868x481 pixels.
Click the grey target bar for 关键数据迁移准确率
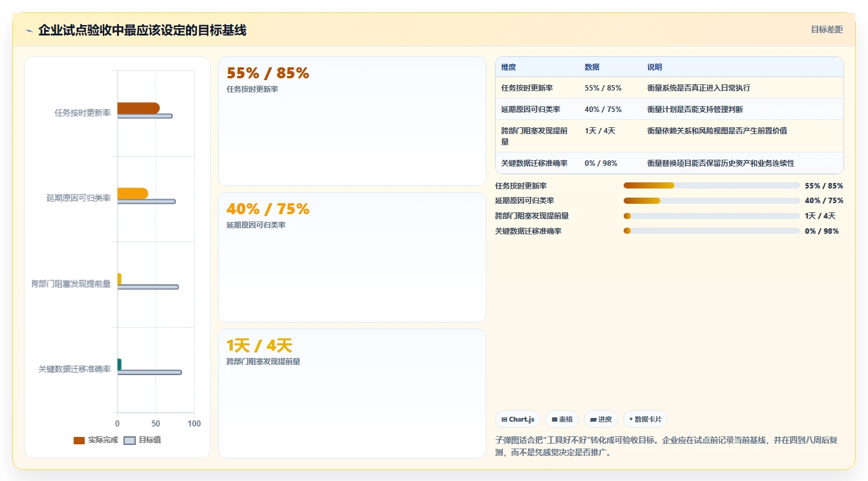(x=149, y=372)
